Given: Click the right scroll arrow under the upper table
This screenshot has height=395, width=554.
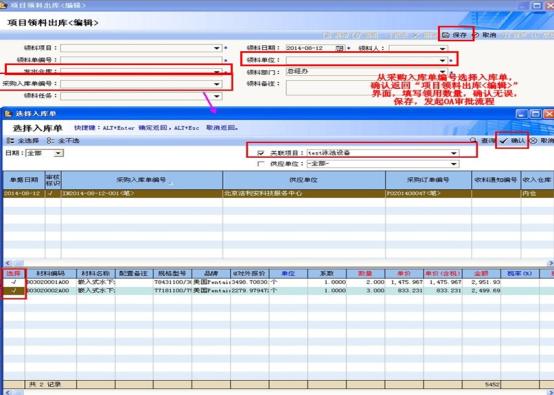Looking at the screenshot, I should [550, 263].
